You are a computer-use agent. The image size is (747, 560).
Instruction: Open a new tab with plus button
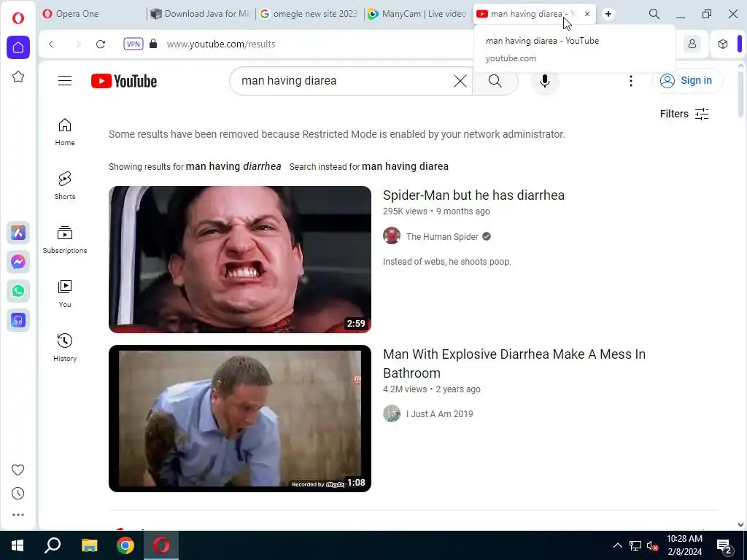click(x=608, y=14)
